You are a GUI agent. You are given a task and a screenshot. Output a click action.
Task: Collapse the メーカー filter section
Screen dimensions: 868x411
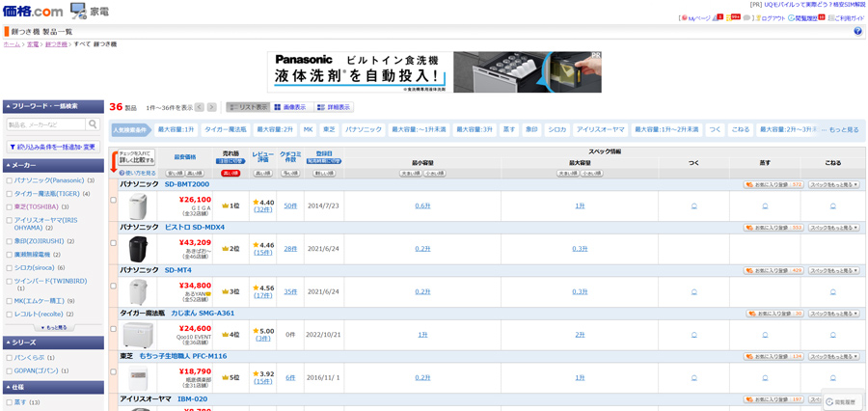coord(53,165)
